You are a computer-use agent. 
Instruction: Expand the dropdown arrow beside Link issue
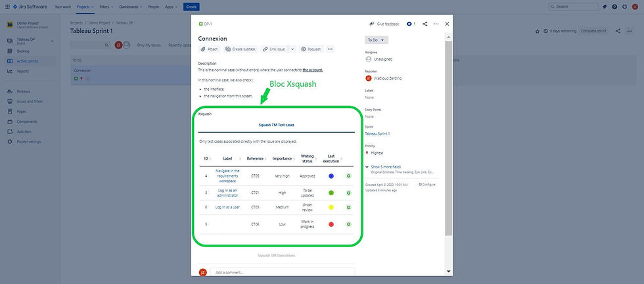click(292, 49)
